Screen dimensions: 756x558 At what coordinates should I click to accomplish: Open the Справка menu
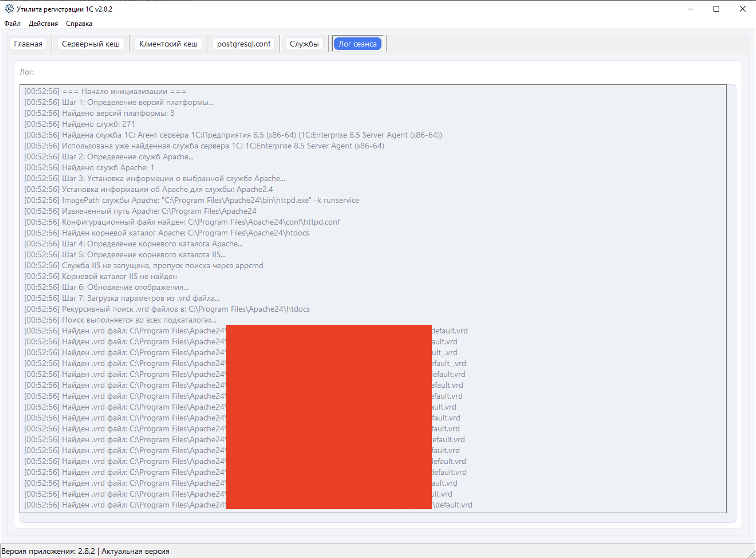pyautogui.click(x=79, y=24)
